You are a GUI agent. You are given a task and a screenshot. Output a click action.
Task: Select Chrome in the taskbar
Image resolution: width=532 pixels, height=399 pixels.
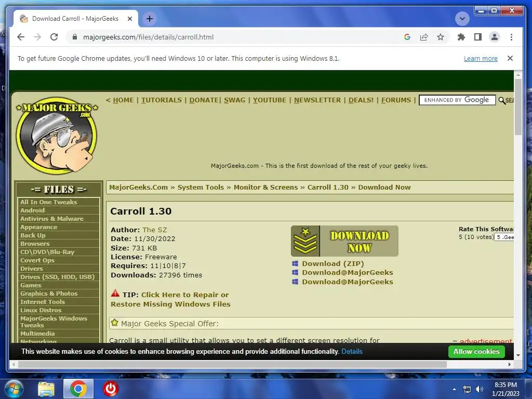[x=78, y=389]
